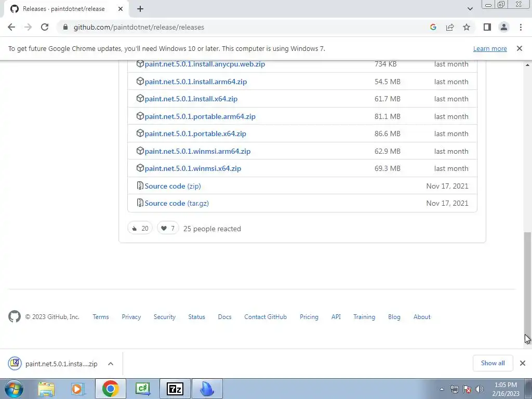Image resolution: width=532 pixels, height=399 pixels.
Task: View site info via the padlock icon
Action: coord(65,27)
